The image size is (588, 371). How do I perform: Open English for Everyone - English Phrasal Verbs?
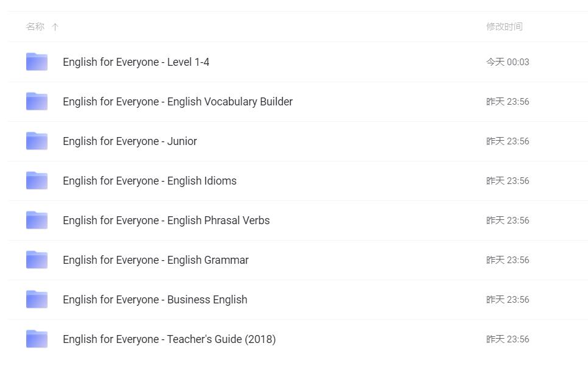(x=166, y=221)
